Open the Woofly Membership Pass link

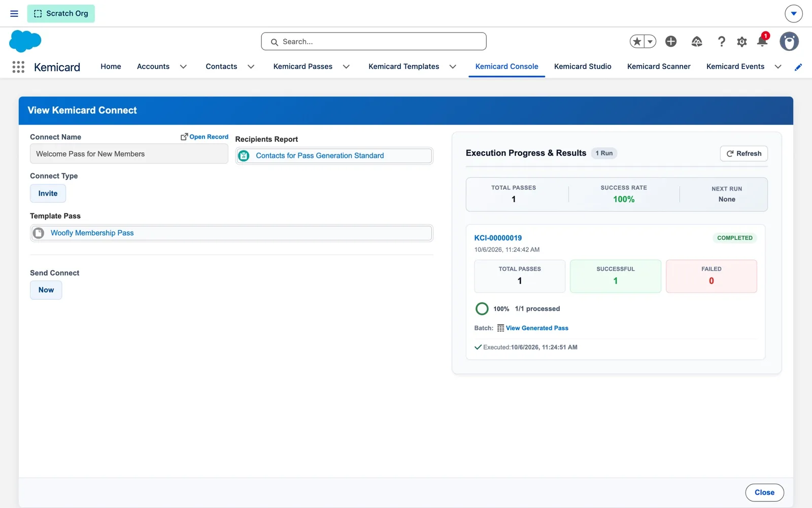[92, 233]
